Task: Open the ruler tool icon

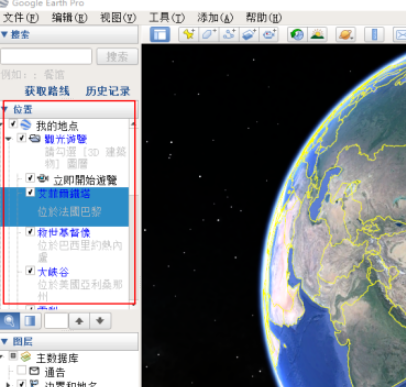Action: (374, 35)
